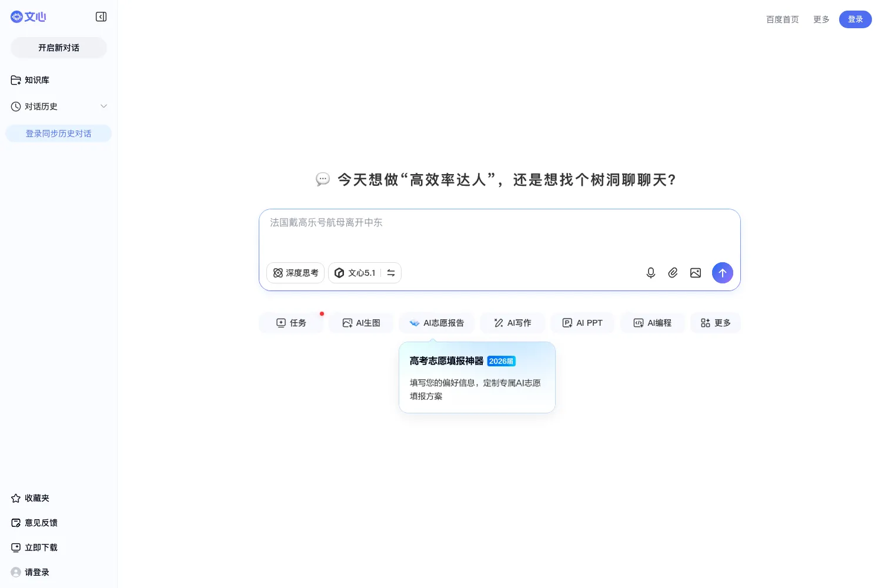Click the user avatar icon
This screenshot has width=882, height=588.
[x=16, y=572]
